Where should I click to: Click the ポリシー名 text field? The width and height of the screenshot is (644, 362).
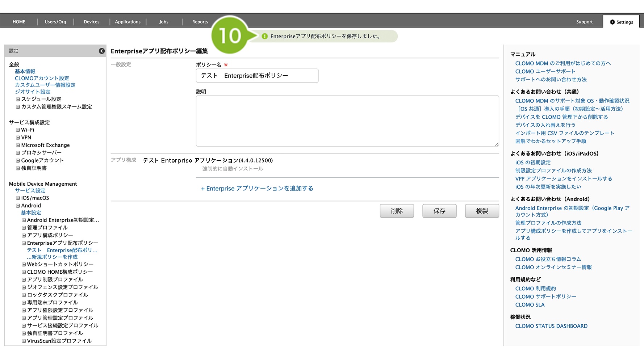tap(257, 76)
